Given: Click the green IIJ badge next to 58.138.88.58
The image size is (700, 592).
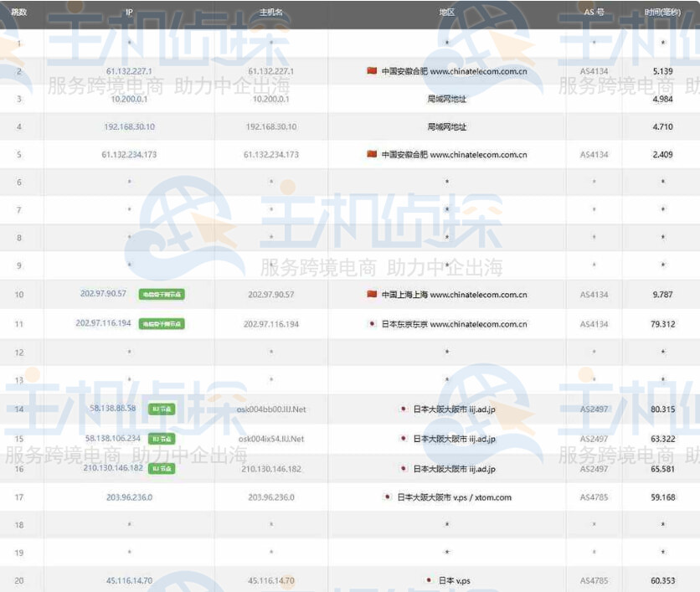Looking at the screenshot, I should point(161,409).
